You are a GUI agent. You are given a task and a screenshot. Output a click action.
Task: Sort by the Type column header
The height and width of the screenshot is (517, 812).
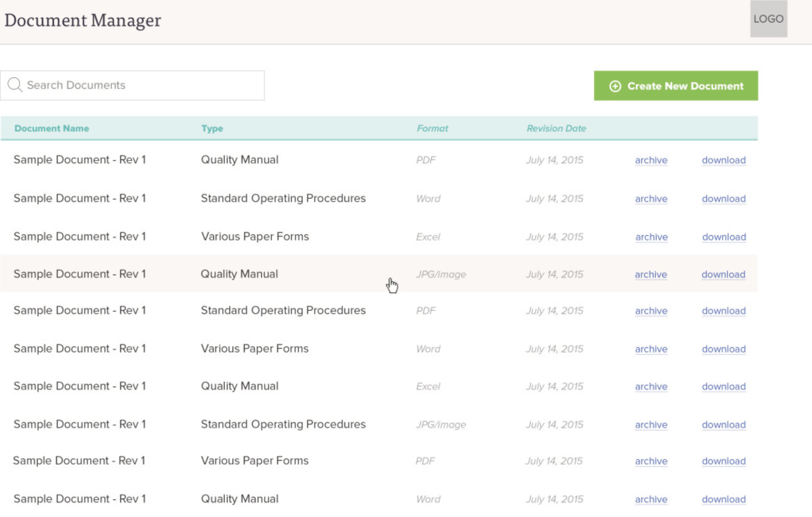pyautogui.click(x=212, y=129)
